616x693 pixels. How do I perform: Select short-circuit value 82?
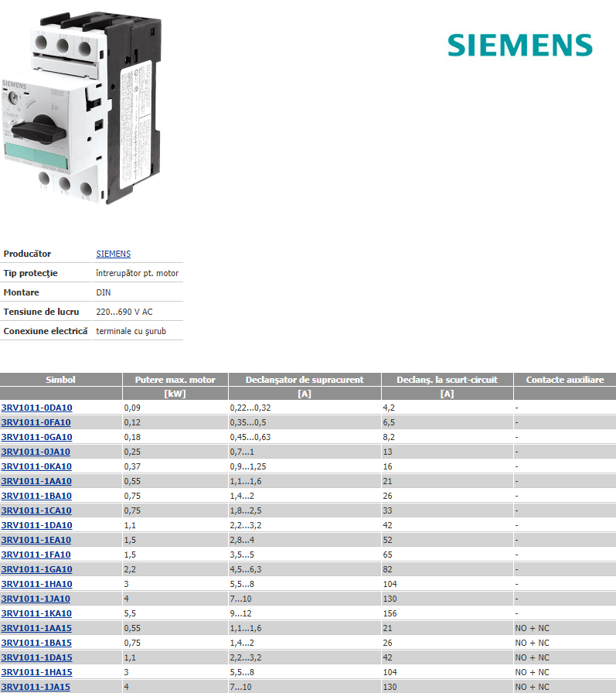(388, 569)
